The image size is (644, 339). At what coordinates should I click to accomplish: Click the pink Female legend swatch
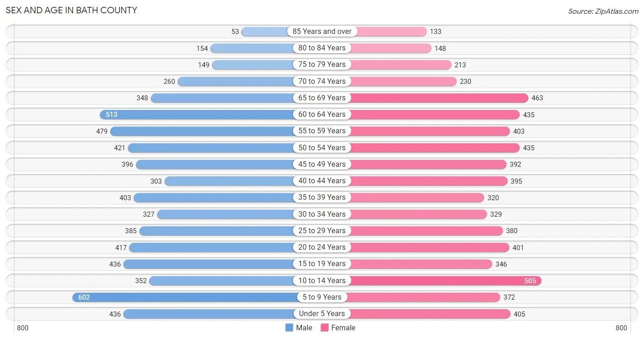[325, 328]
